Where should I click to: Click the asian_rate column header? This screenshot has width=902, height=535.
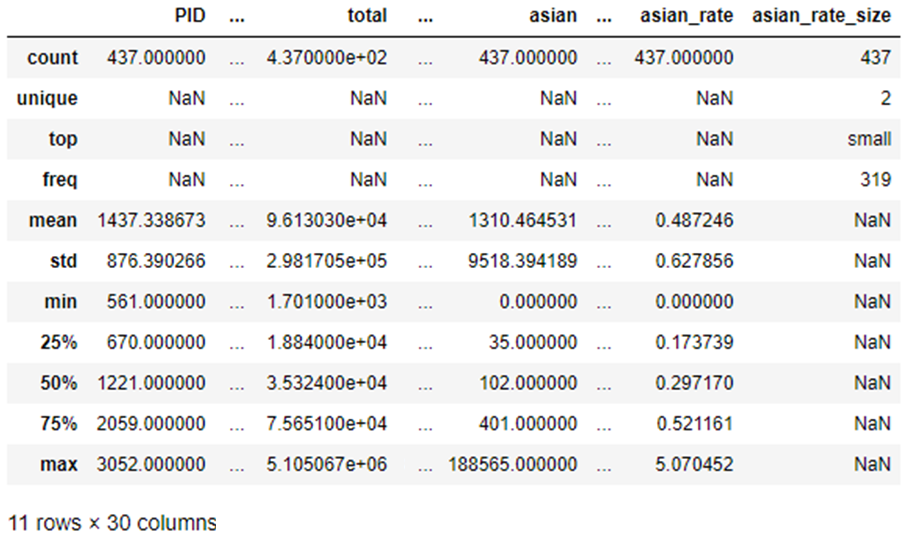[686, 16]
